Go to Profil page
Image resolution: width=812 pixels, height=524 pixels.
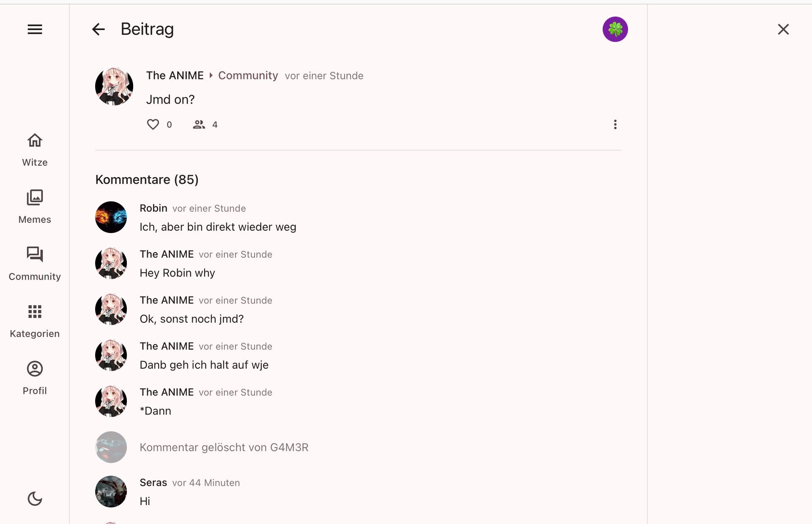coord(35,378)
